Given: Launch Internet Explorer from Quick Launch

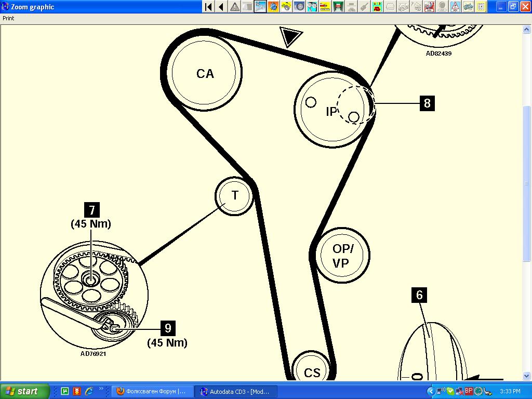Looking at the screenshot, I should point(89,391).
